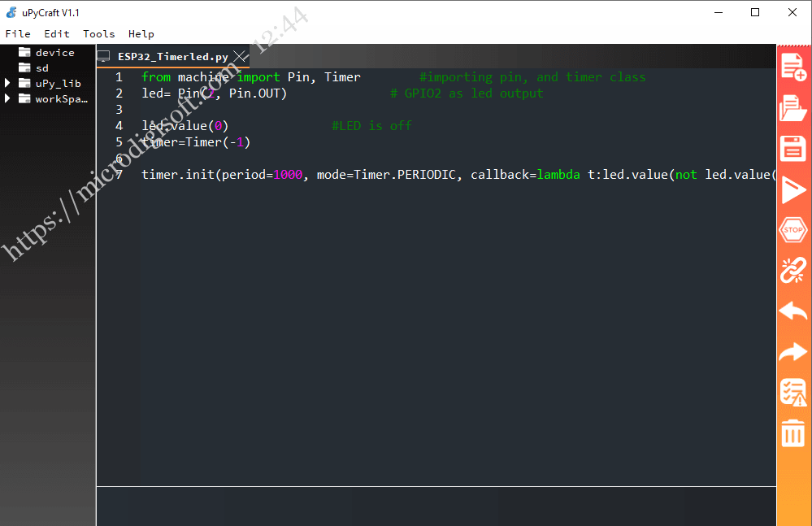Select the ESP32_Timerled.py tab
The height and width of the screenshot is (526, 812).
pyautogui.click(x=171, y=57)
